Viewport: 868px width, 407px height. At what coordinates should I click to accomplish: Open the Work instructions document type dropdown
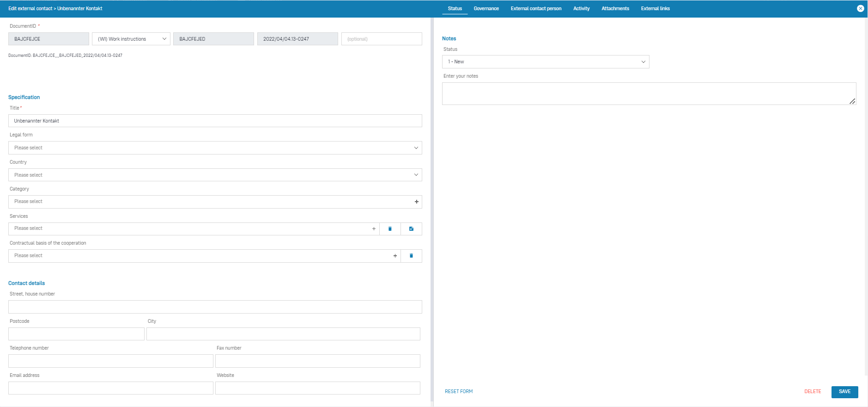(x=131, y=39)
